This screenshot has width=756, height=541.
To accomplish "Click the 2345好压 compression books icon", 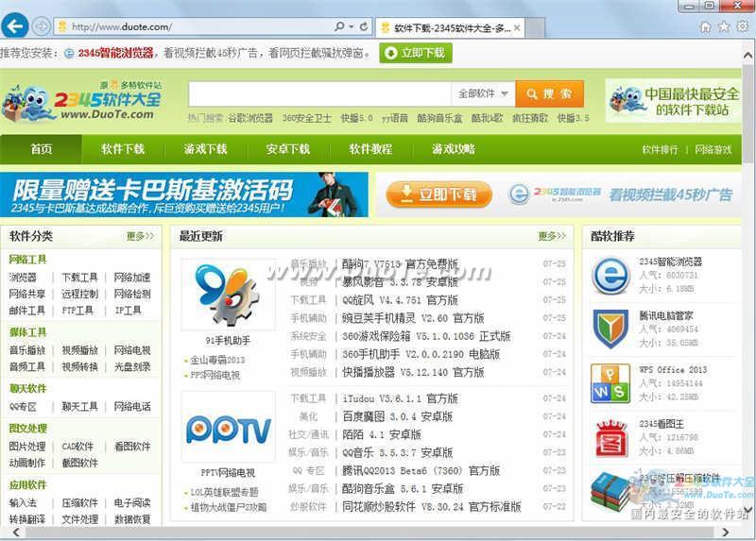I will (x=610, y=492).
